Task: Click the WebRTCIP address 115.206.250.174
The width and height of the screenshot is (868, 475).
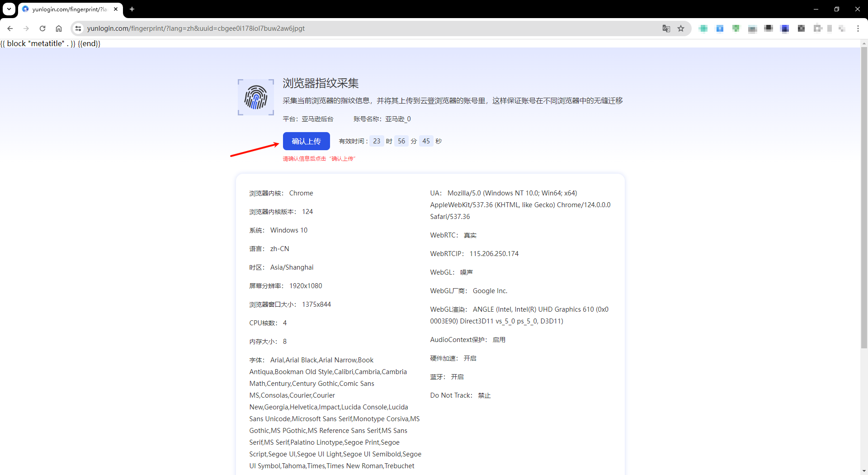Action: coord(494,254)
